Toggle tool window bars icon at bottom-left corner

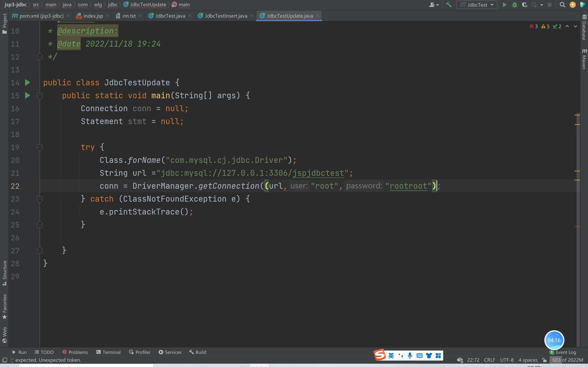(x=4, y=360)
